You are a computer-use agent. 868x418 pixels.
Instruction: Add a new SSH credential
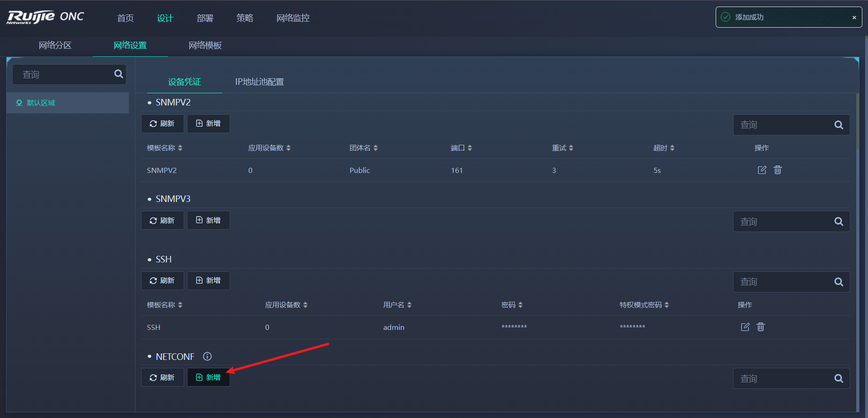[209, 281]
